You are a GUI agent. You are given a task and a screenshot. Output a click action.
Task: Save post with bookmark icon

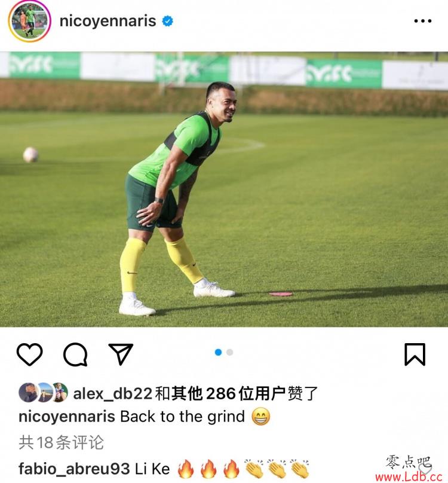coord(415,354)
